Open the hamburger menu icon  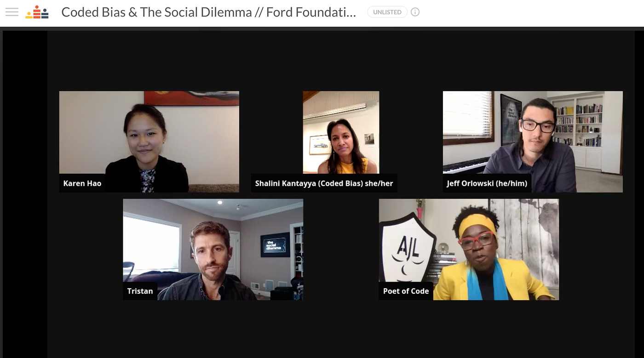click(12, 12)
